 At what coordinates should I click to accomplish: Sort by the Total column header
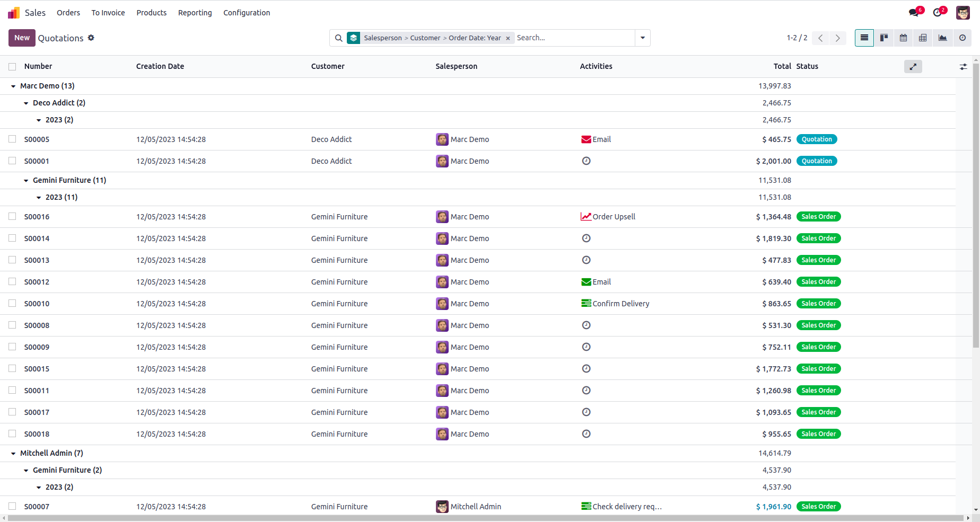pos(782,66)
